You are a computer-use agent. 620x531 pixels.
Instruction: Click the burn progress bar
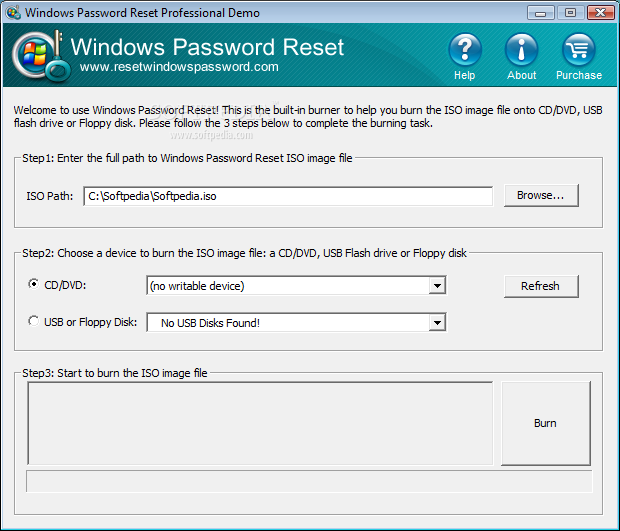pos(309,481)
